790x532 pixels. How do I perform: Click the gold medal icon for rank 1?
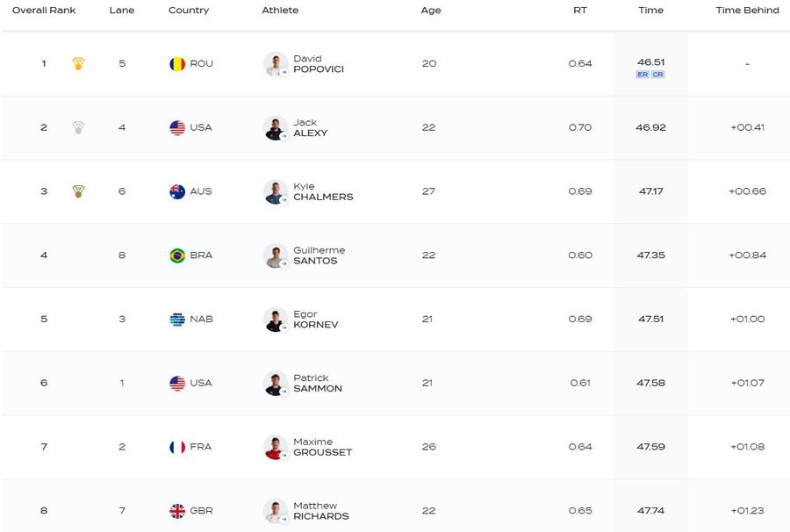78,63
